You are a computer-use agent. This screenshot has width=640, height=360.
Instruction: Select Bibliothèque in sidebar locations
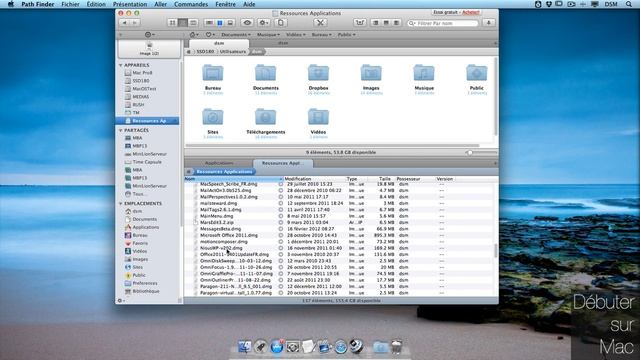coord(146,291)
